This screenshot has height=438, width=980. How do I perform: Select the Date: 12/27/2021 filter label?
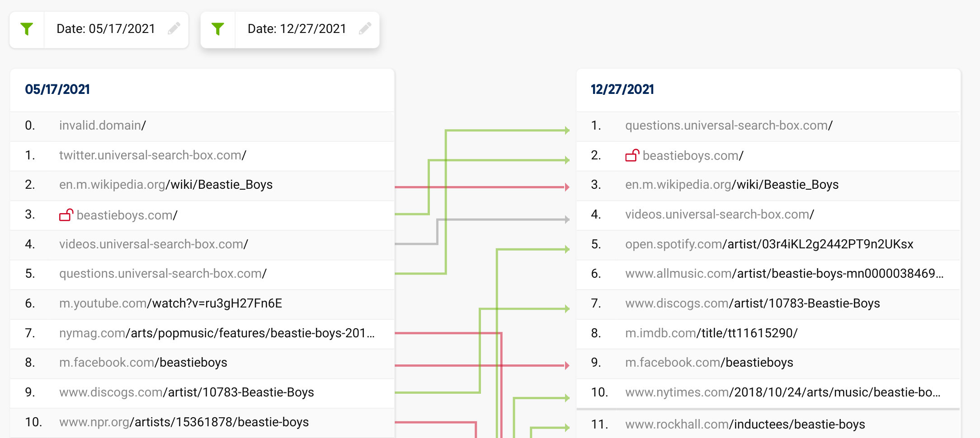tap(297, 29)
